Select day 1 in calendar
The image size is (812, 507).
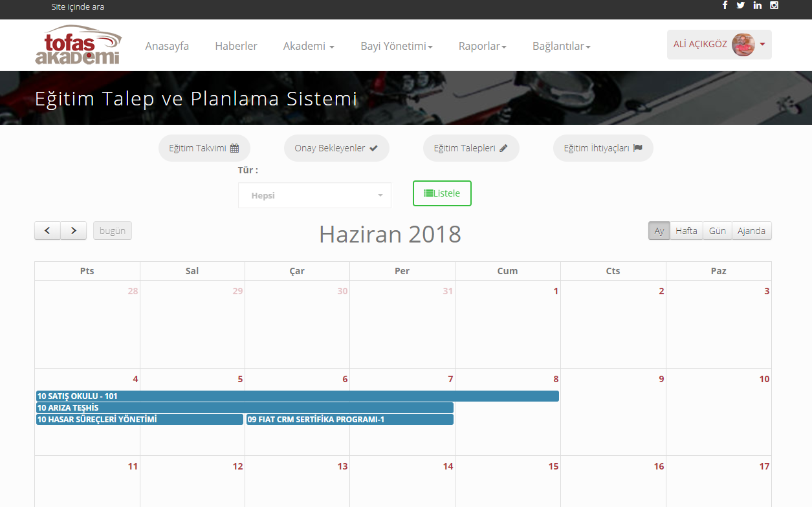click(x=556, y=291)
